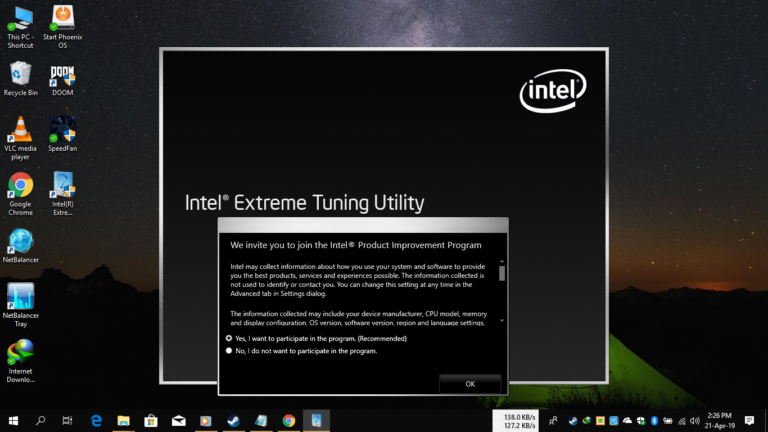The height and width of the screenshot is (432, 768).
Task: Click the blue NetBalancer tray icon
Action: click(x=613, y=421)
